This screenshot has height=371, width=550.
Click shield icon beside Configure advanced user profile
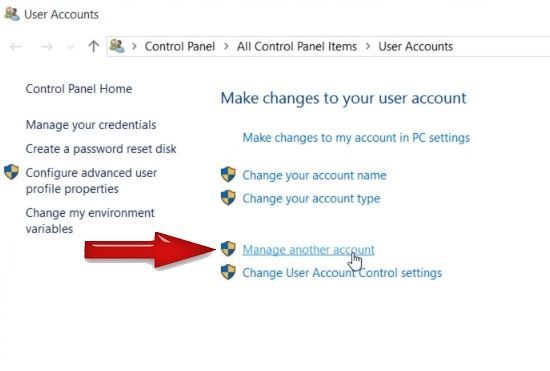[x=11, y=172]
